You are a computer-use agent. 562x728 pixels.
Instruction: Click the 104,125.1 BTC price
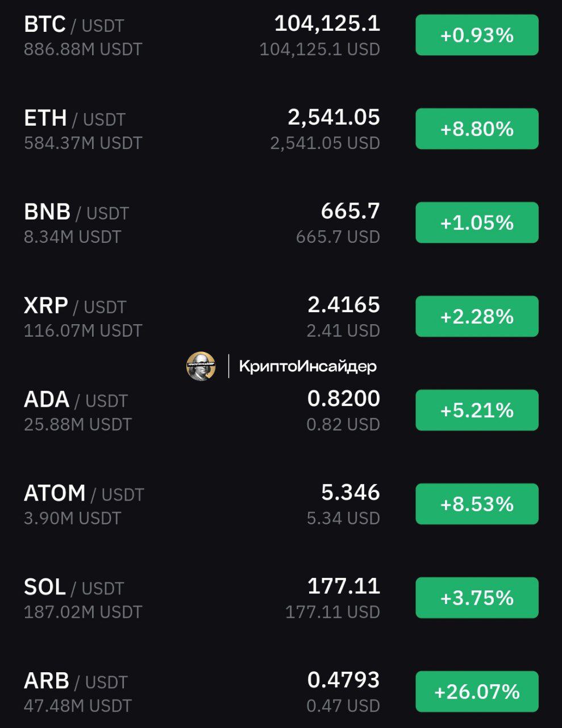click(x=327, y=24)
